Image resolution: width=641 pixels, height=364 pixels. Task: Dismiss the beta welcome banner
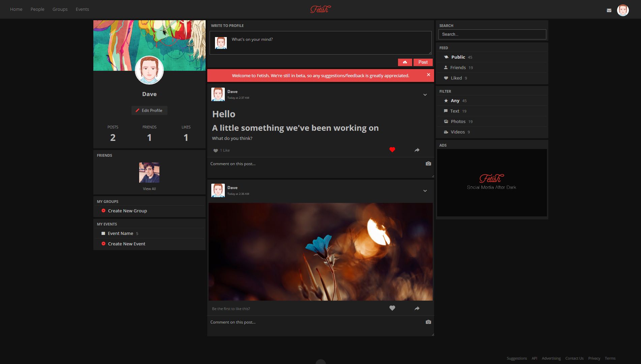(x=428, y=74)
